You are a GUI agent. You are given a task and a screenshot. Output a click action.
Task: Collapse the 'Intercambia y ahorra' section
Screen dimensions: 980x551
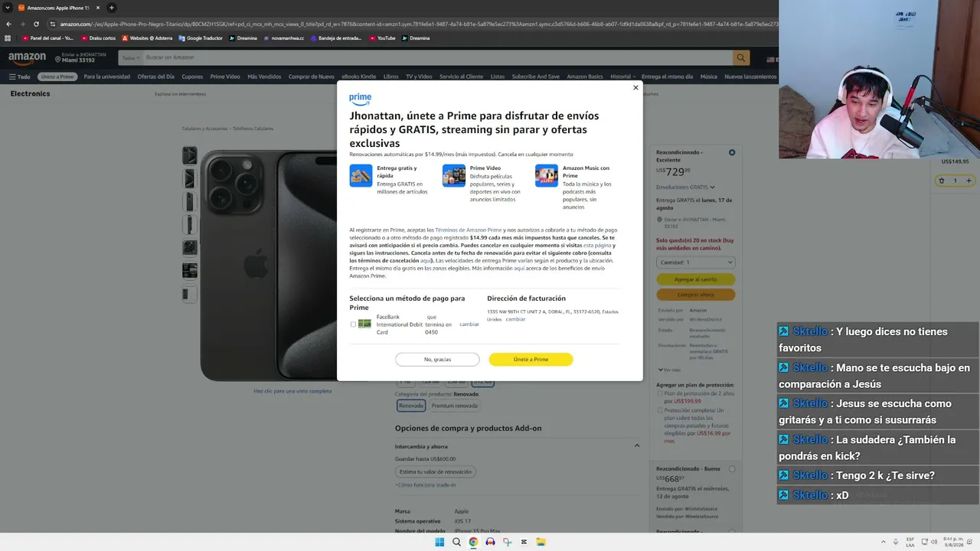[636, 445]
